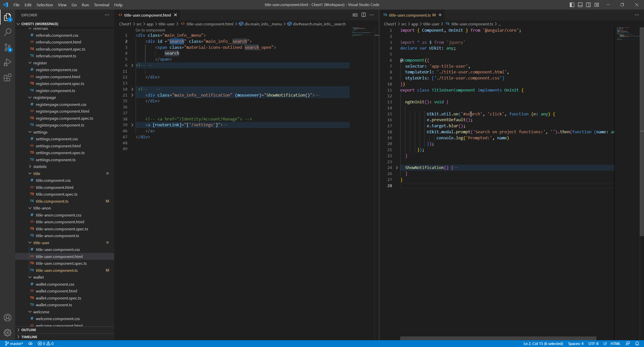Expand the statistic folder in explorer
This screenshot has height=347, width=644.
click(x=40, y=166)
